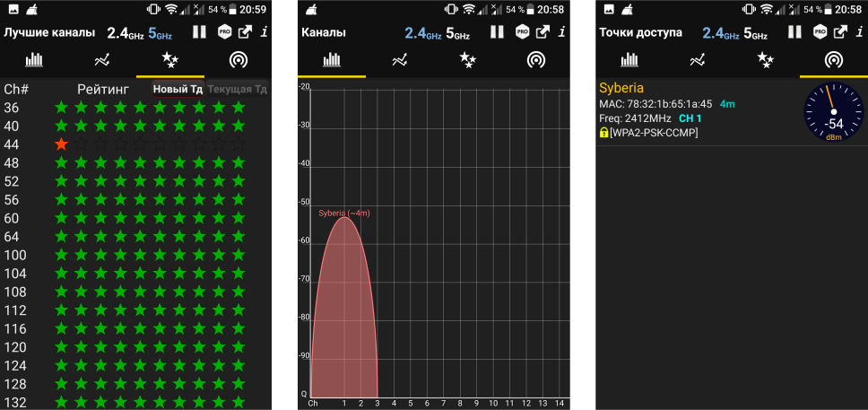Select 5GHz band in Лучшие каналы screen
The width and height of the screenshot is (868, 410).
click(x=161, y=33)
